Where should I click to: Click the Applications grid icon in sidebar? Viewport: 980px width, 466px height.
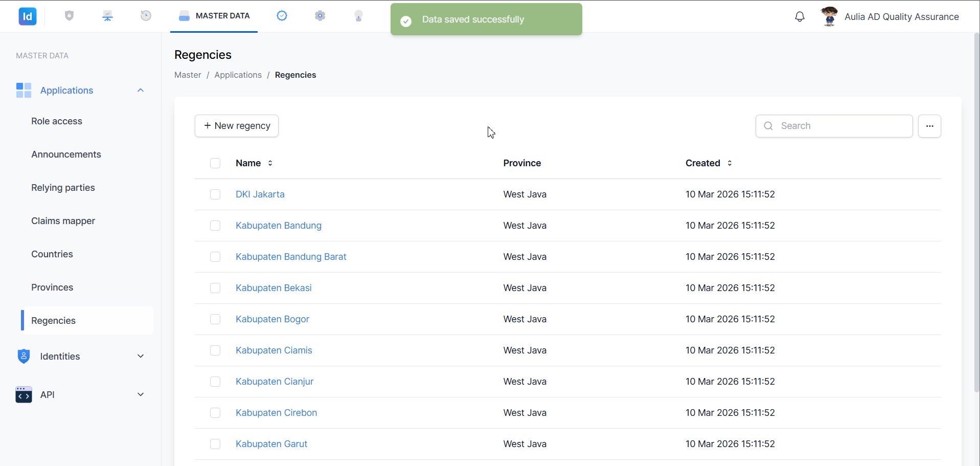click(24, 91)
